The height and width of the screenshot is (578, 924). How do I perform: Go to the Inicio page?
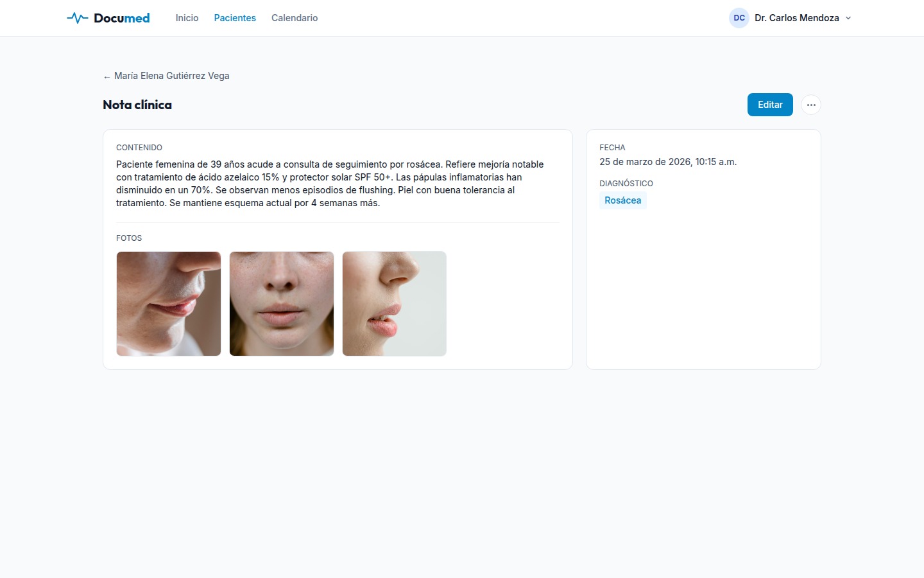(187, 18)
